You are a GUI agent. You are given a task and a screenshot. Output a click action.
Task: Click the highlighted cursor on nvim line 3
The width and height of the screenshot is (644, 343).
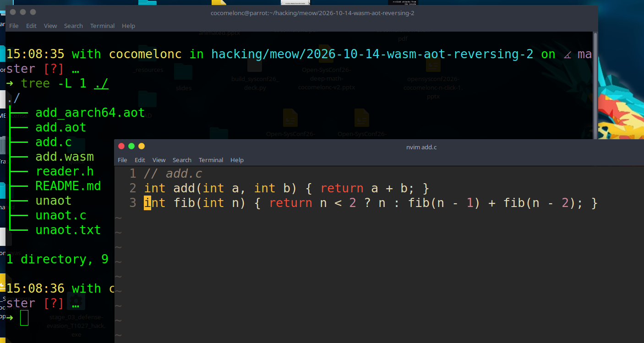click(x=147, y=203)
